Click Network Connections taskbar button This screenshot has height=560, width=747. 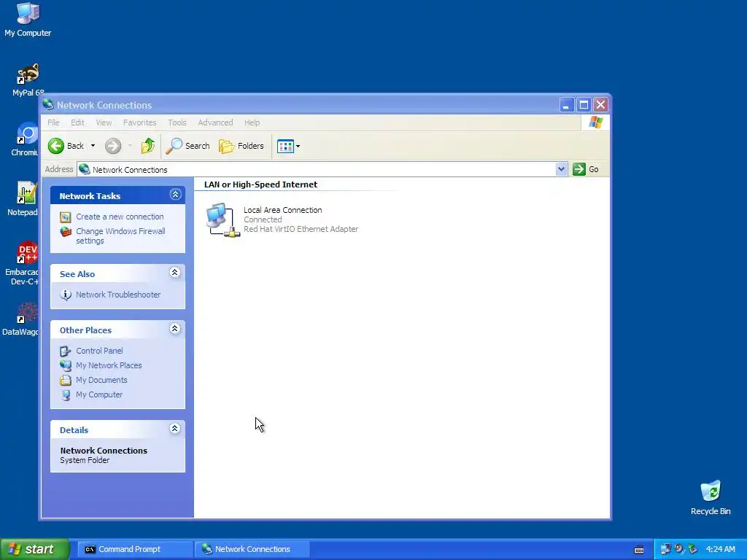[x=252, y=549]
